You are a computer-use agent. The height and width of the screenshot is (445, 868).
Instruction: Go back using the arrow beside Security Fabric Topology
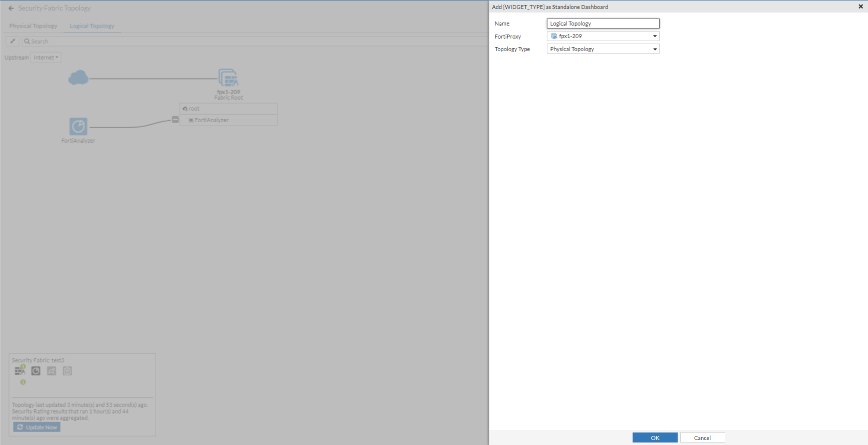(11, 9)
